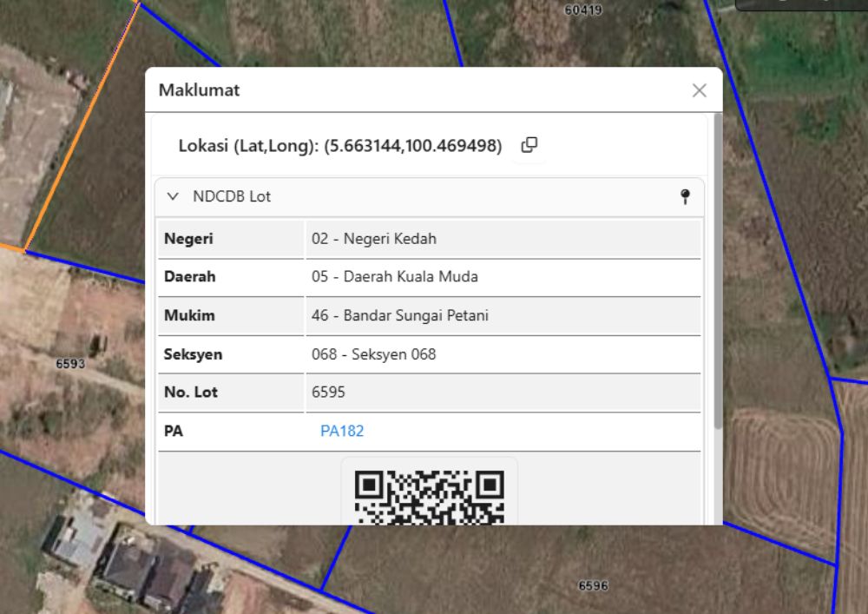
Task: Select lot 6596 label on map
Action: click(x=593, y=585)
